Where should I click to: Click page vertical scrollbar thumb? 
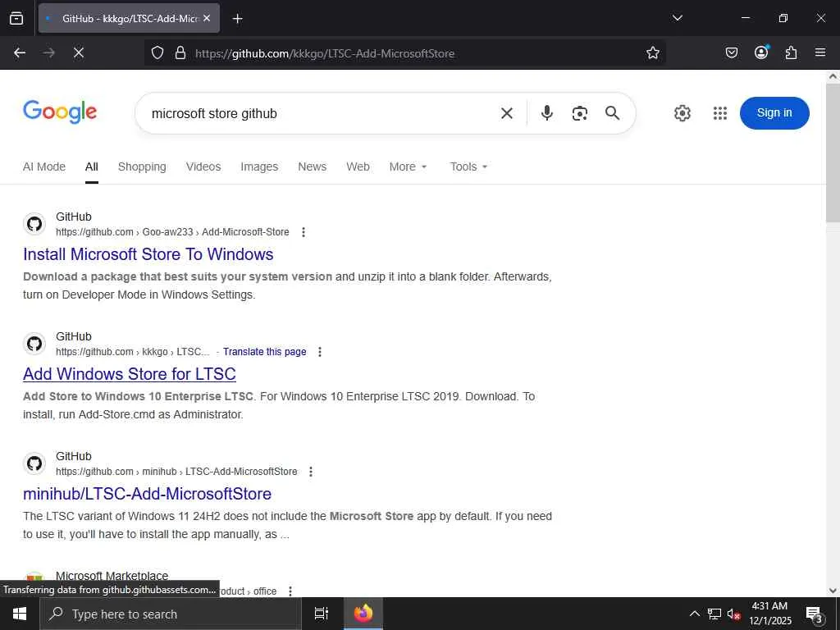pos(833,153)
